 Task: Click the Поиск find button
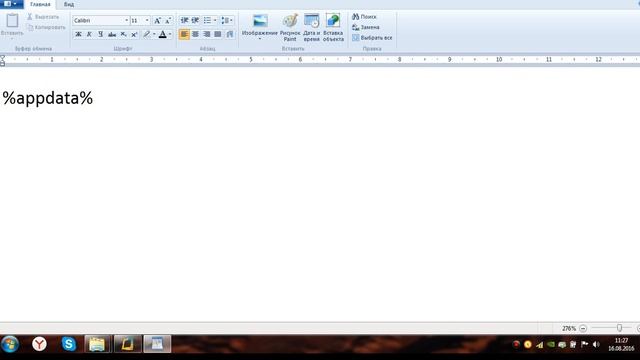pos(364,17)
